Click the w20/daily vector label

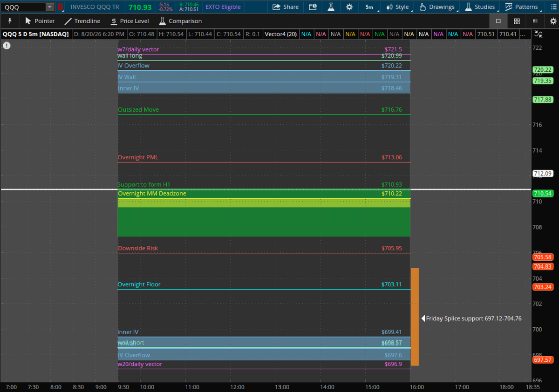[x=140, y=364]
